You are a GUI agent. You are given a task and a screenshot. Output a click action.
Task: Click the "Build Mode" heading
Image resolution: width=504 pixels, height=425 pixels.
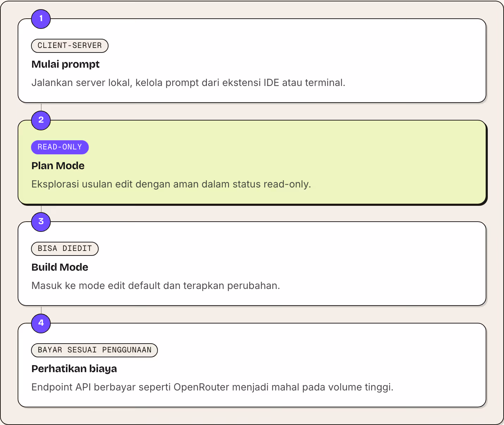[x=60, y=267]
